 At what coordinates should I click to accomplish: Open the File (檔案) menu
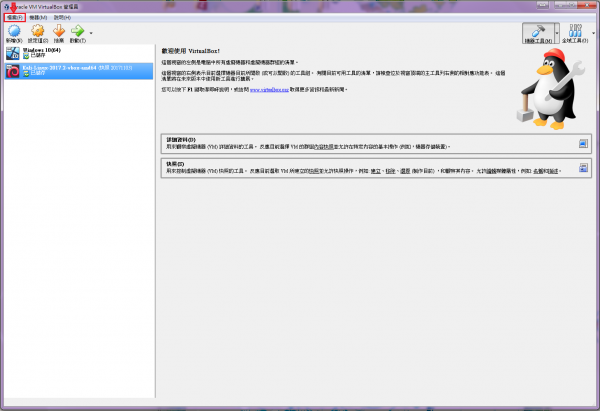pos(13,17)
